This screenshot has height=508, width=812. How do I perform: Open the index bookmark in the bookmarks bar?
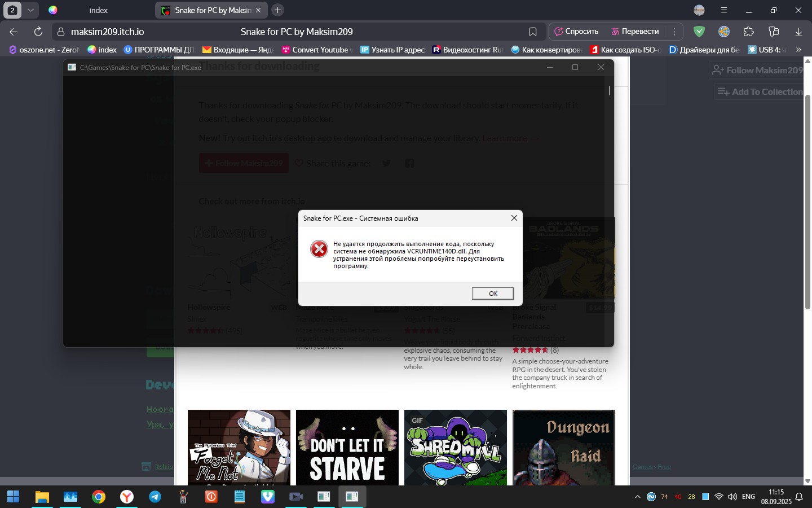102,50
